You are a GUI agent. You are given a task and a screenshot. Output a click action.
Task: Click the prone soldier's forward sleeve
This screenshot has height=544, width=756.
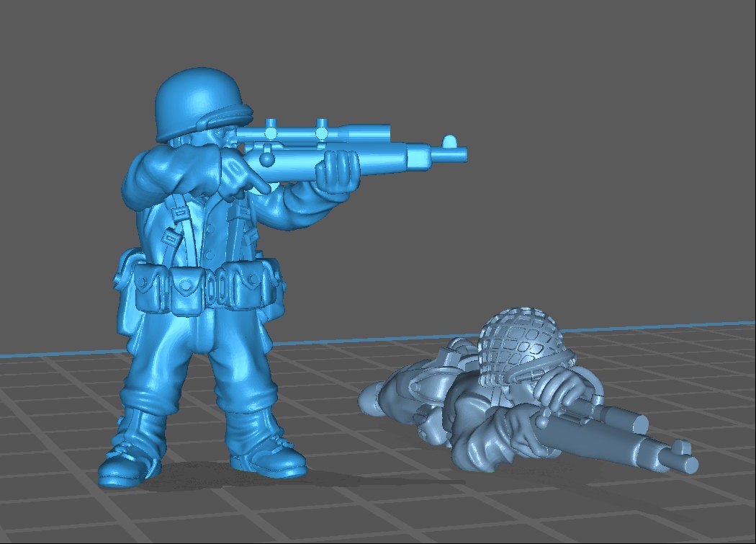504,432
